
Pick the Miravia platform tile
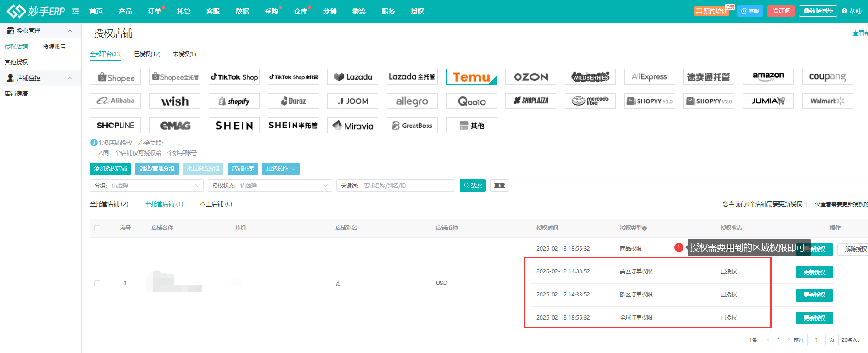[353, 126]
